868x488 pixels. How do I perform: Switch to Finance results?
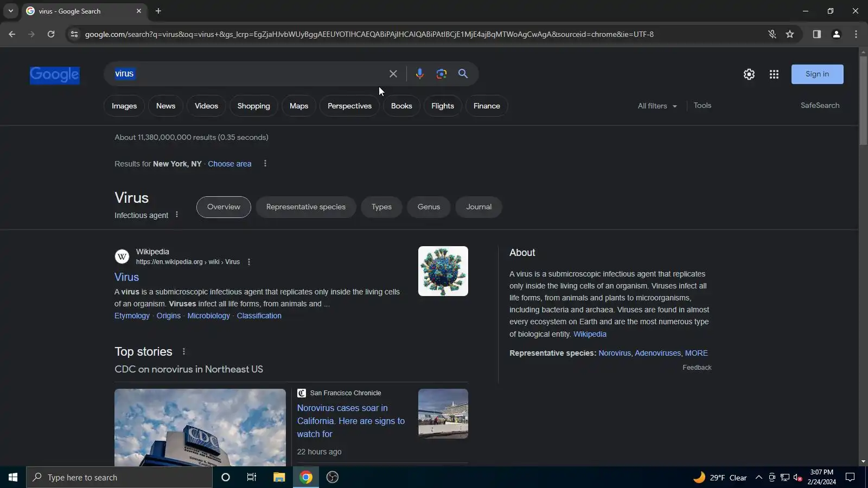(x=487, y=106)
